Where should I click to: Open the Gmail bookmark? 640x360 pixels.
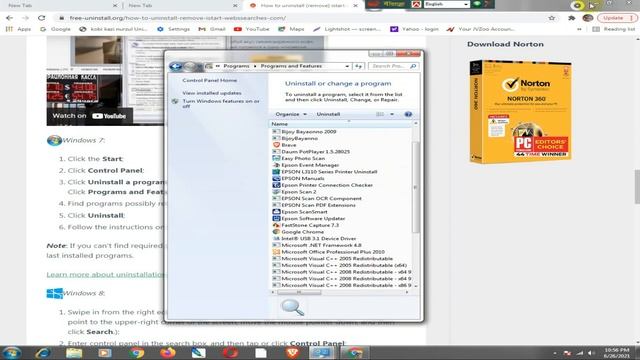tap(212, 29)
